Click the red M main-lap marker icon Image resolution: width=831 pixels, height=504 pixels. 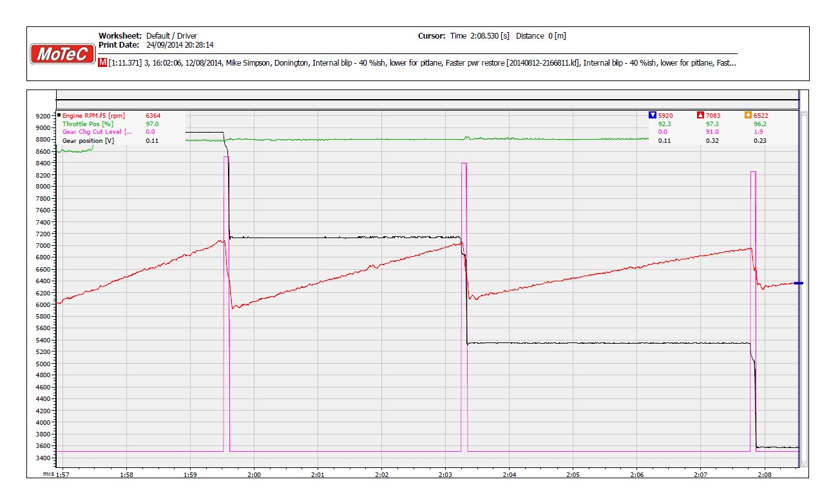click(x=103, y=63)
